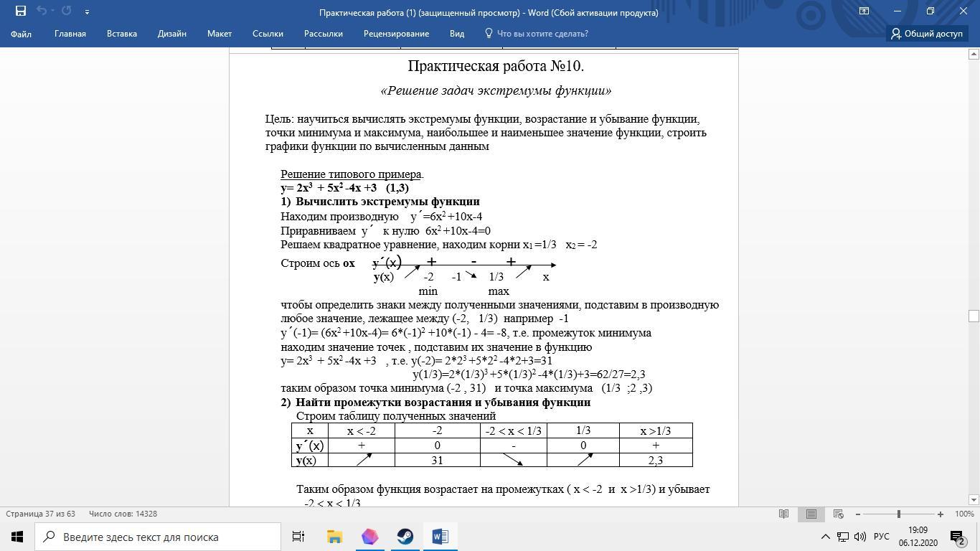Click the zoom slider handle
The height and width of the screenshot is (551, 980).
click(898, 514)
